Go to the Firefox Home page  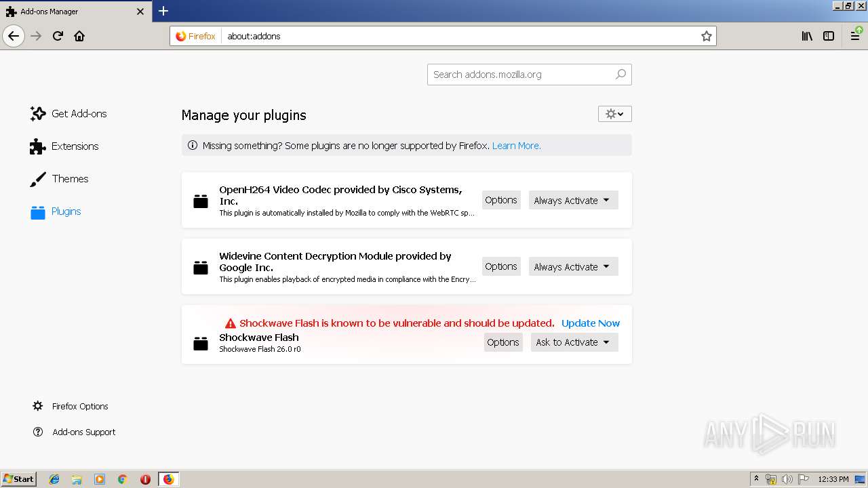click(79, 36)
